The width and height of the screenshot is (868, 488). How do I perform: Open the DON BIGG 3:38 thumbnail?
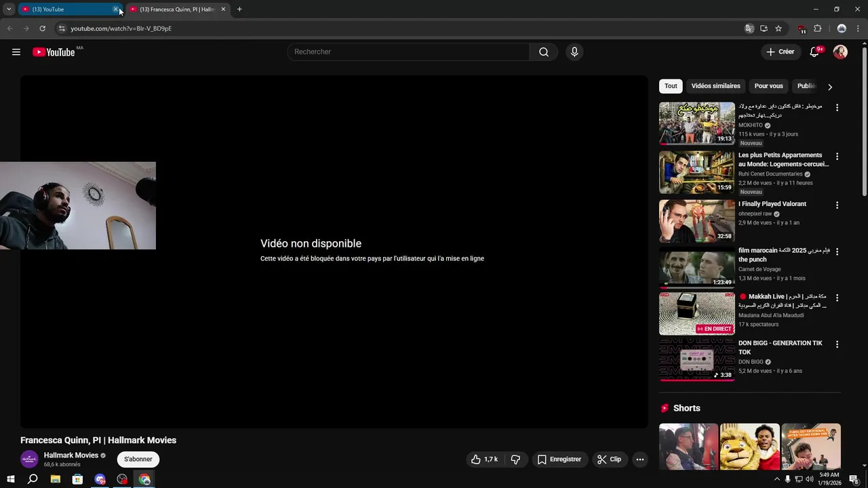pyautogui.click(x=697, y=360)
